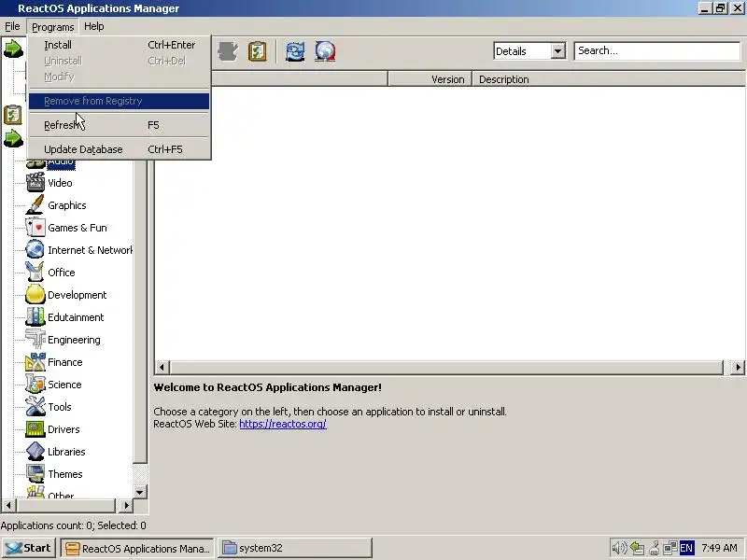Screen dimensions: 747x560
Task: Click Remove from Registry menu entry
Action: (120, 101)
